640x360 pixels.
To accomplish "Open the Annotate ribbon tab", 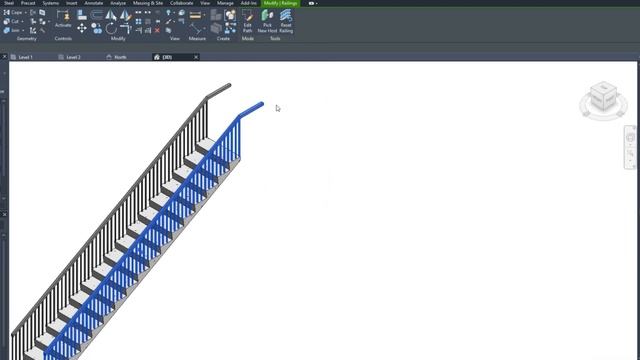I will (93, 3).
